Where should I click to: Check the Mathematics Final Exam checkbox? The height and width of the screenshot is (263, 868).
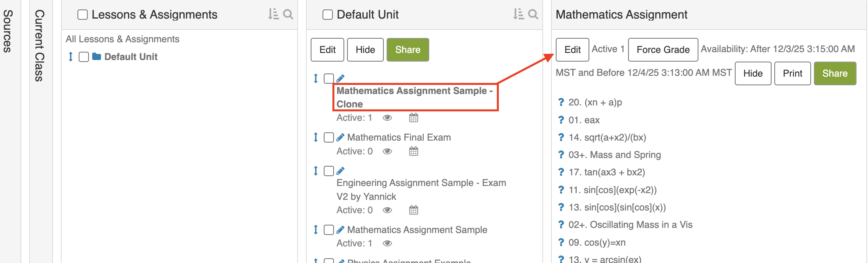point(328,137)
